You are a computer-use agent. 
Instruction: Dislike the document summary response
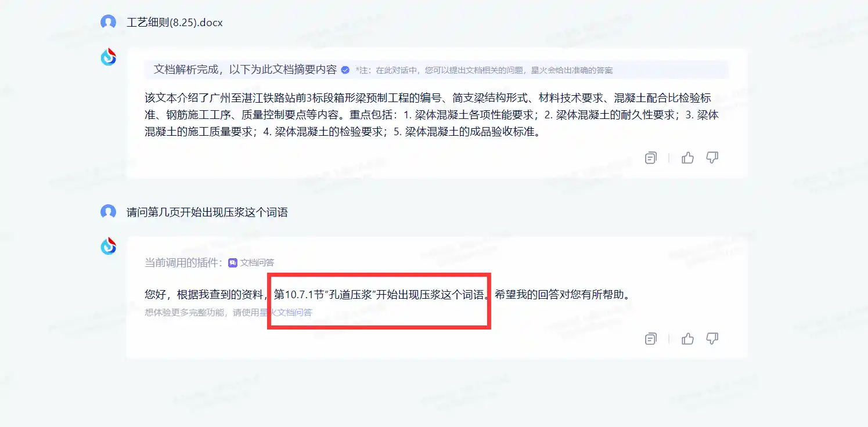coord(712,158)
